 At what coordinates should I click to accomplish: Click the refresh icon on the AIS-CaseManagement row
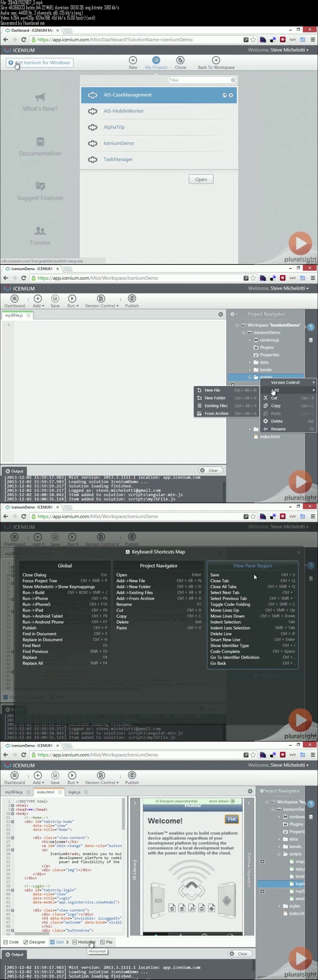[x=225, y=95]
